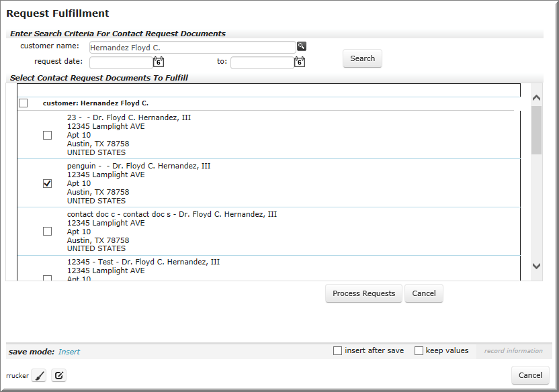Check the '23 - Dr. Floyd' document checkbox

coord(47,136)
